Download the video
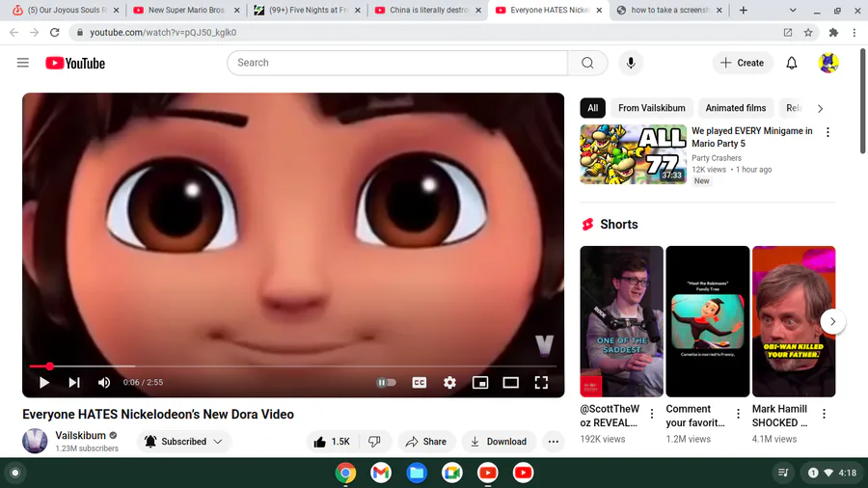This screenshot has width=868, height=488. pyautogui.click(x=499, y=442)
